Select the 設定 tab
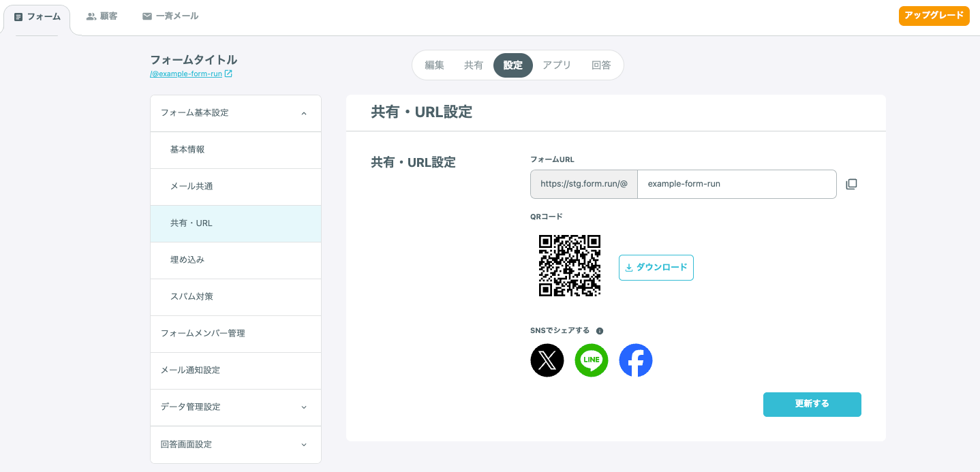This screenshot has height=472, width=980. click(513, 65)
